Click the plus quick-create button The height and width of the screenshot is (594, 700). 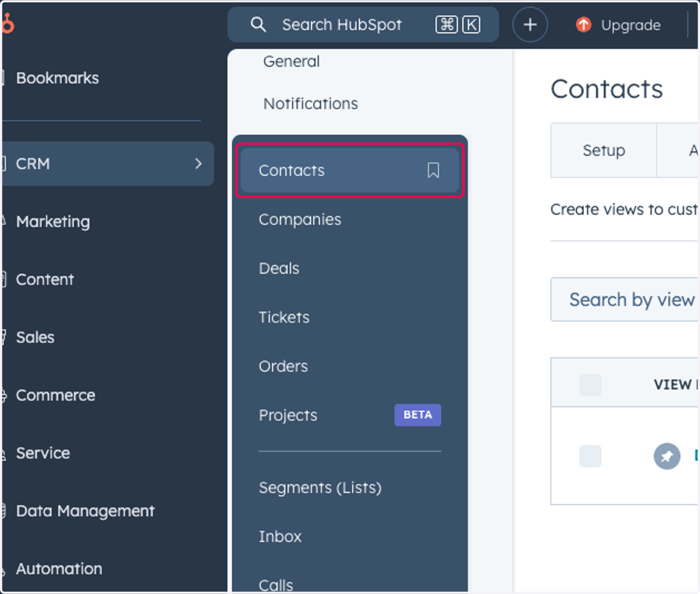(x=530, y=24)
